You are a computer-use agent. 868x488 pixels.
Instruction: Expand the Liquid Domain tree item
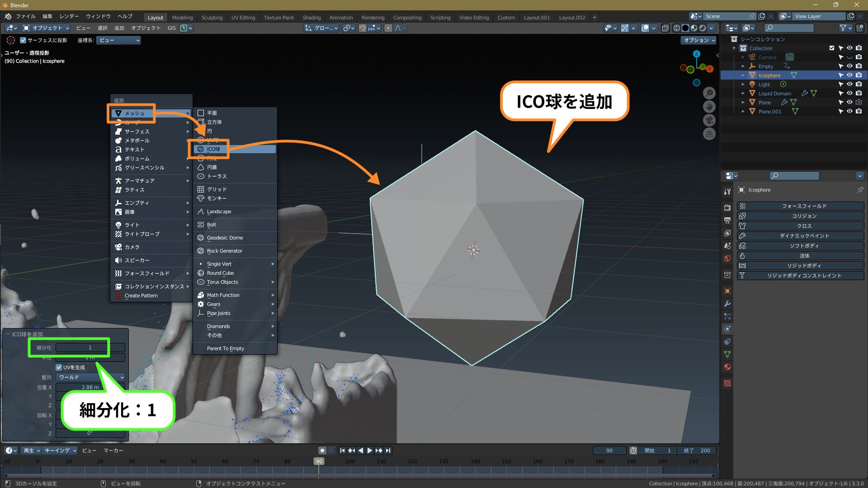click(x=743, y=94)
